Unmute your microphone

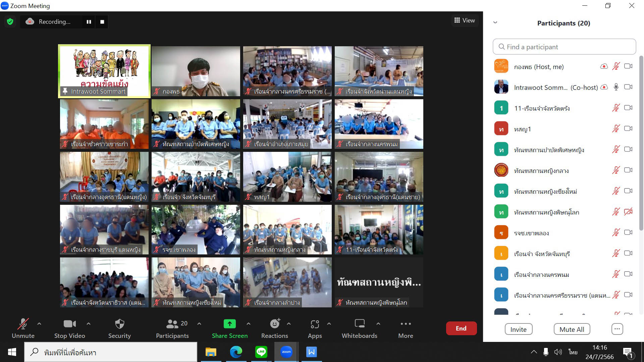click(x=23, y=328)
